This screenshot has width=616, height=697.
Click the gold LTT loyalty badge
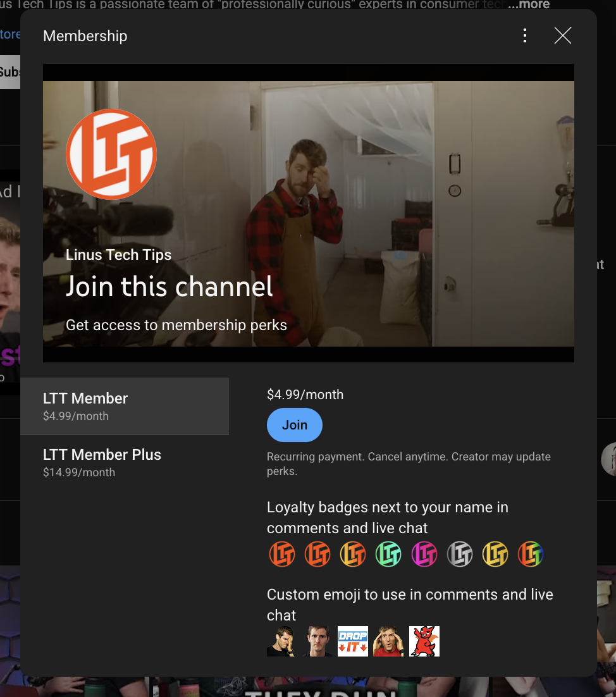[495, 554]
